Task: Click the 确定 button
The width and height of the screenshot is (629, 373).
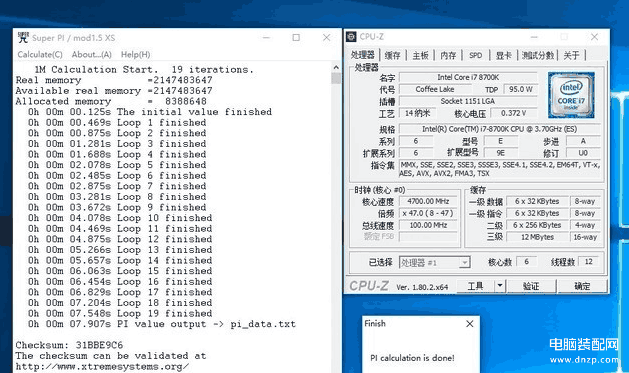Action: (x=582, y=286)
